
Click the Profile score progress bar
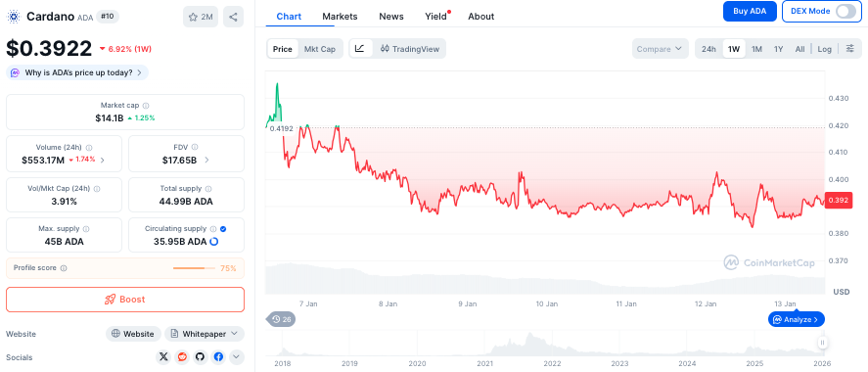click(194, 268)
